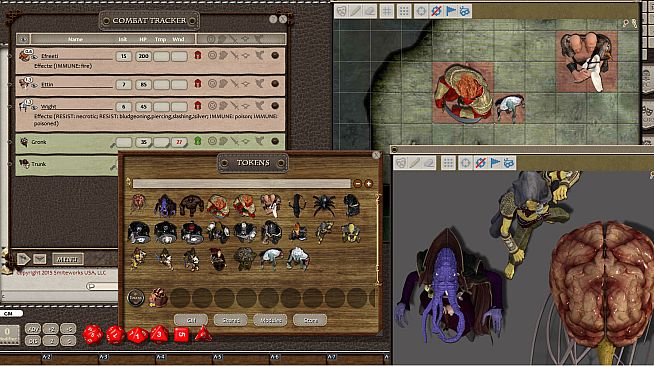Expand Ettin's diamond effects section

[246, 84]
